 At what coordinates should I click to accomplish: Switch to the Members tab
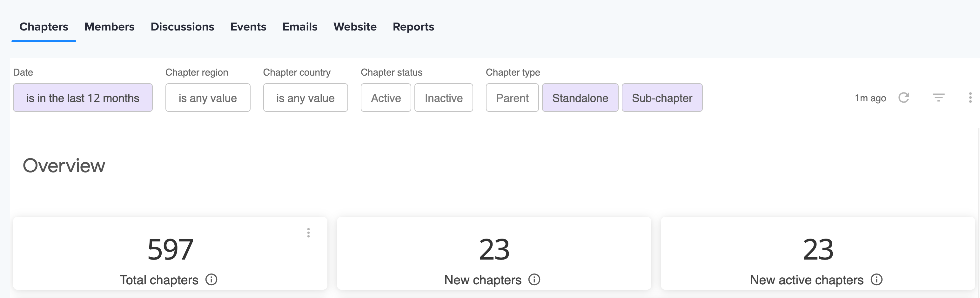(109, 27)
